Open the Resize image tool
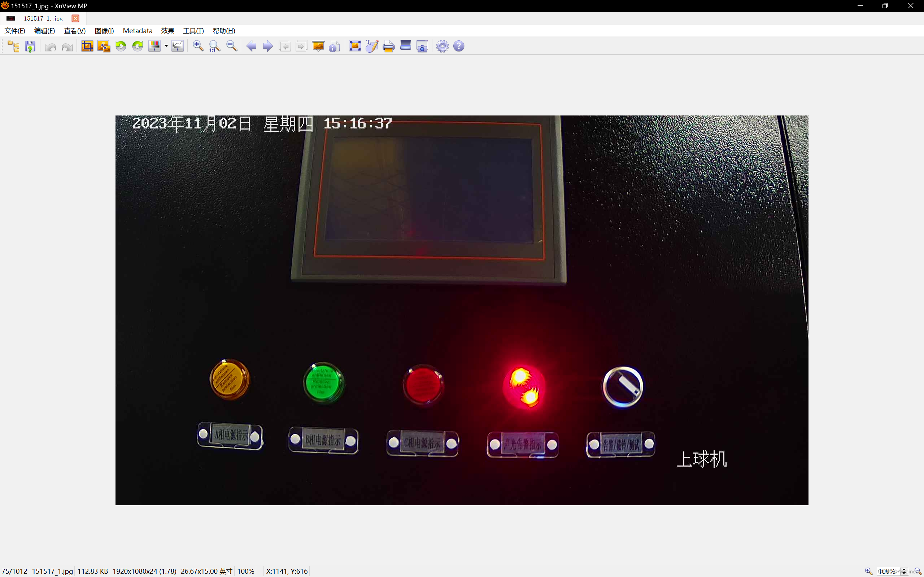924x577 pixels. pos(104,46)
